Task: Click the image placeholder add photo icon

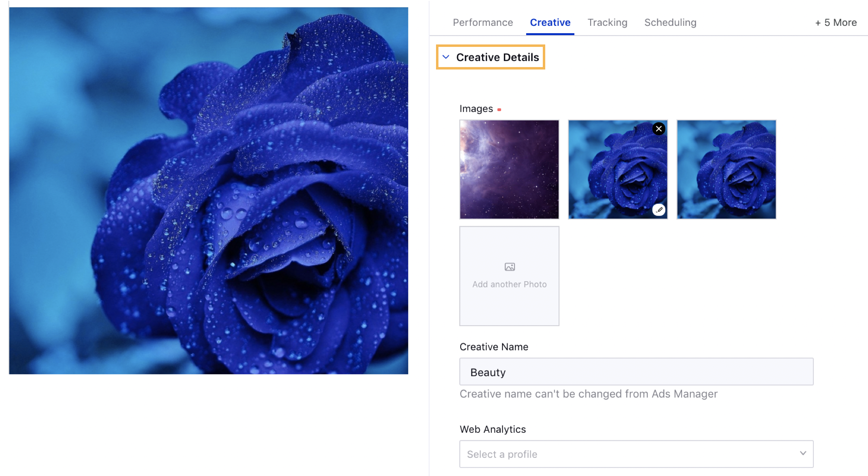Action: click(x=510, y=266)
